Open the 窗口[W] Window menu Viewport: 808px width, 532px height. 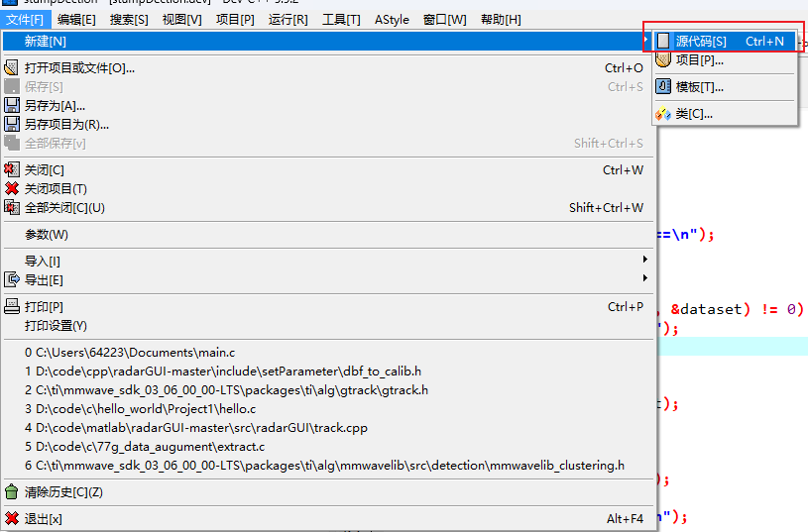(x=445, y=20)
